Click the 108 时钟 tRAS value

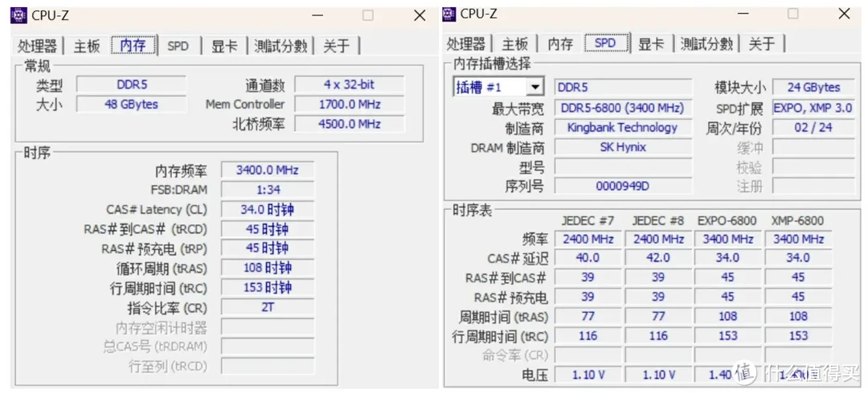pos(267,269)
